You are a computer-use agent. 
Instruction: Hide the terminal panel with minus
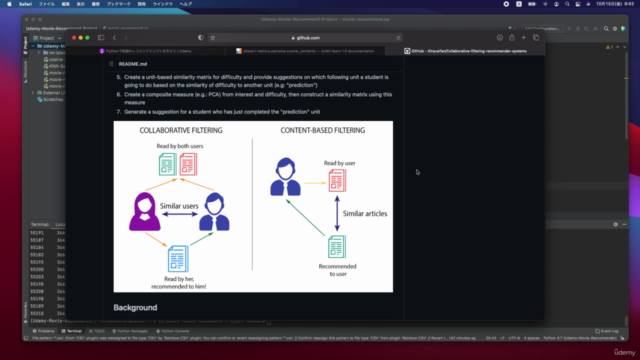click(x=624, y=224)
